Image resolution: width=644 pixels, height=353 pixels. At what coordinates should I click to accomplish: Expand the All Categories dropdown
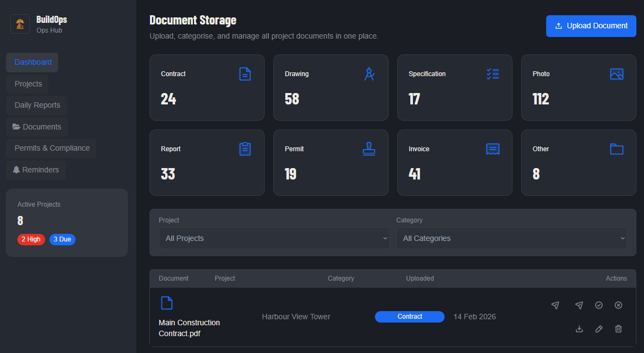click(x=511, y=238)
